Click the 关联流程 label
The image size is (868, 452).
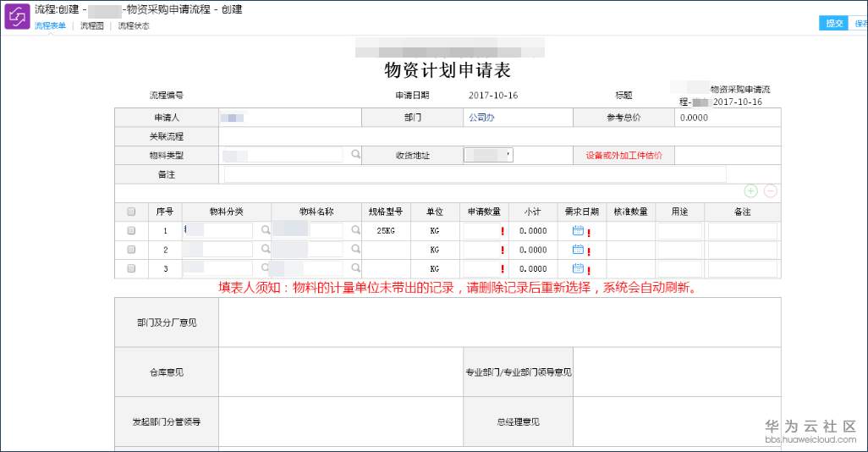tap(167, 136)
